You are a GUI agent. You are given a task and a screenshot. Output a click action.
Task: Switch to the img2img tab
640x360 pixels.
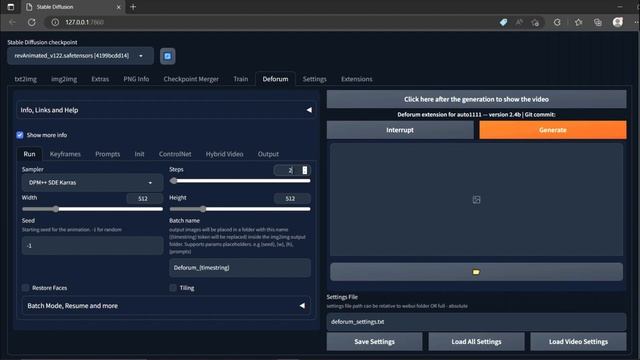click(x=64, y=79)
